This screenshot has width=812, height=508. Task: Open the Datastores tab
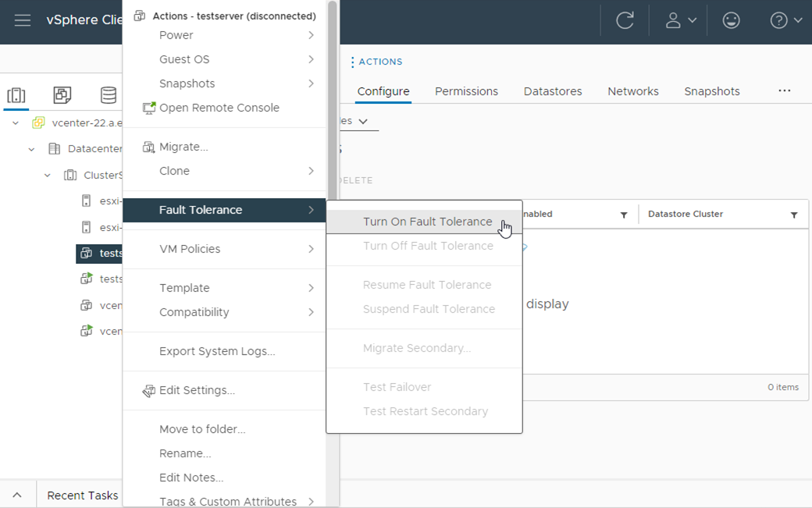point(553,91)
